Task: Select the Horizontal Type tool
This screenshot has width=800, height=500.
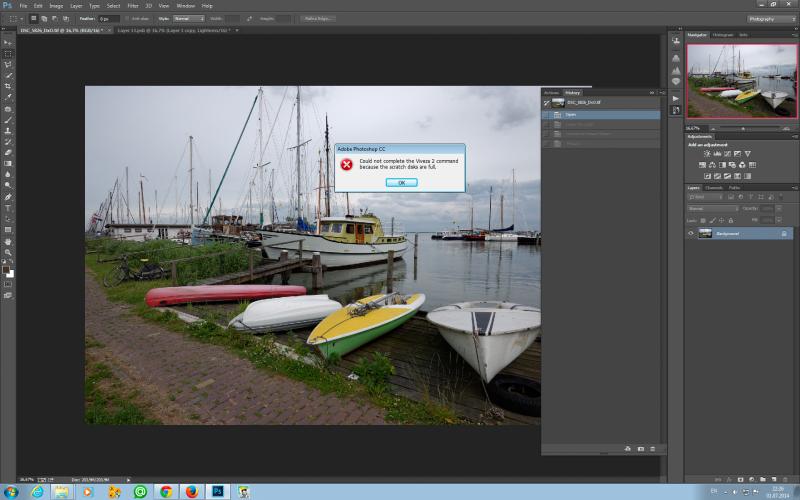Action: (8, 208)
